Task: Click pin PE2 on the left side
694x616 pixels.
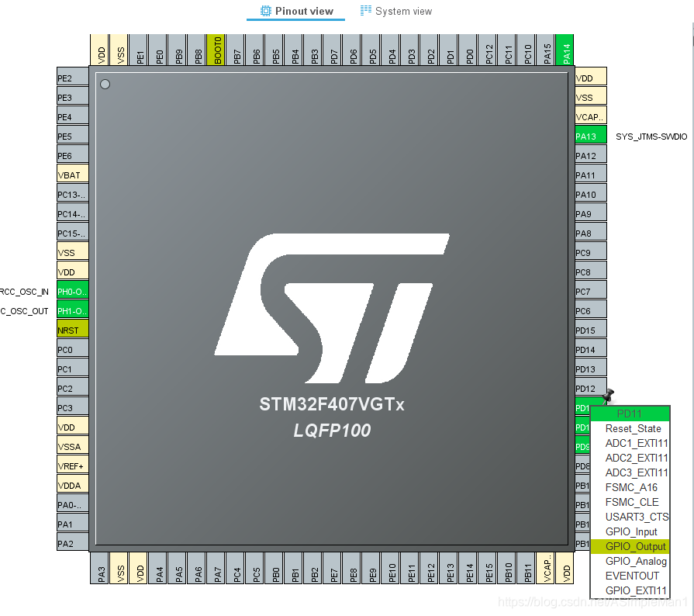Action: 73,78
